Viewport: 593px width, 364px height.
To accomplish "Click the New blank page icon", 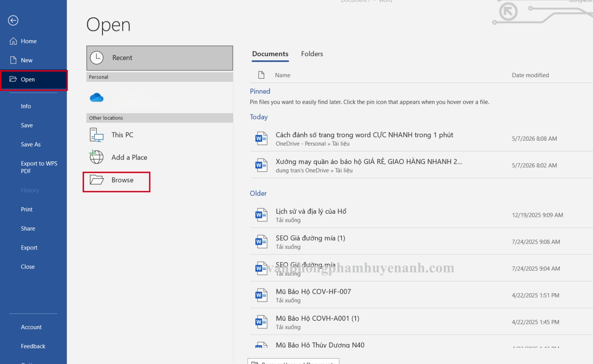I will (x=13, y=60).
